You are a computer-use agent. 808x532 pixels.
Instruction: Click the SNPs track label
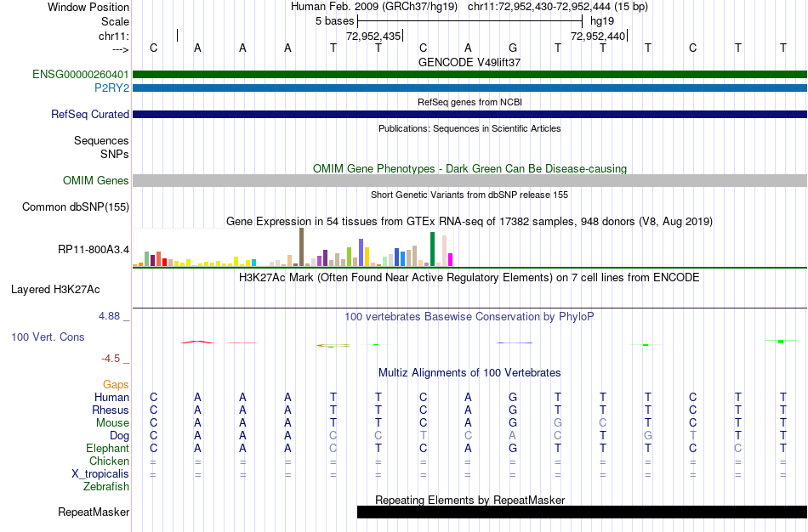pos(115,154)
